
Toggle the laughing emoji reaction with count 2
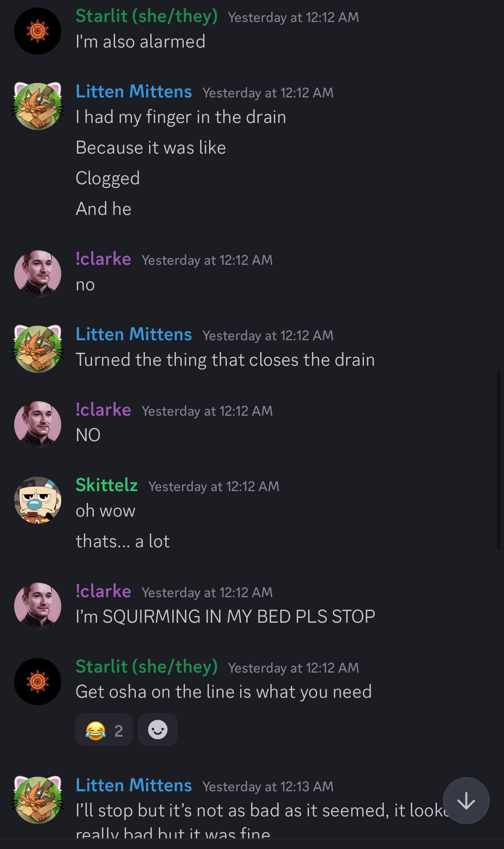104,730
